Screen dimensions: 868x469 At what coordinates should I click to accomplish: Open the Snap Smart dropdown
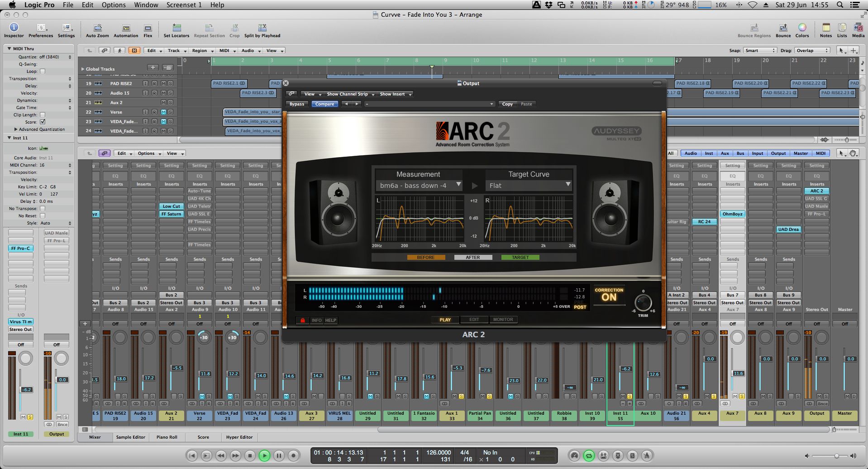[760, 50]
